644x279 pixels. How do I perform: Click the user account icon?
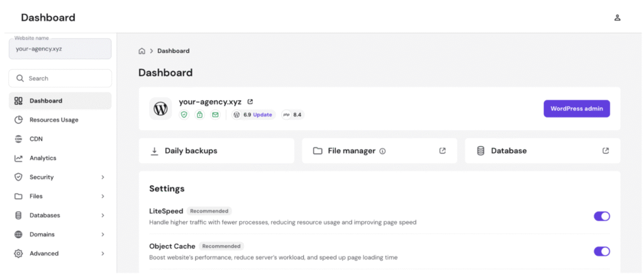(x=617, y=18)
